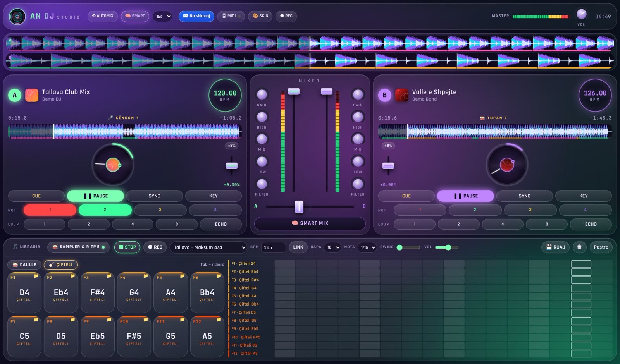Click Deck B album art thumbnail
The width and height of the screenshot is (620, 364).
(x=402, y=95)
